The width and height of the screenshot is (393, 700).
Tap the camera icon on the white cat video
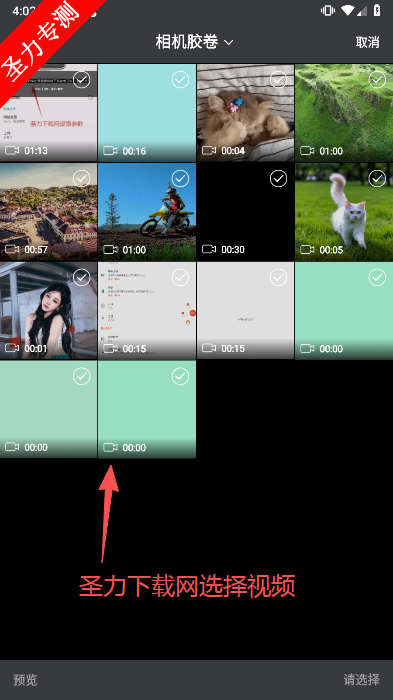(x=307, y=250)
